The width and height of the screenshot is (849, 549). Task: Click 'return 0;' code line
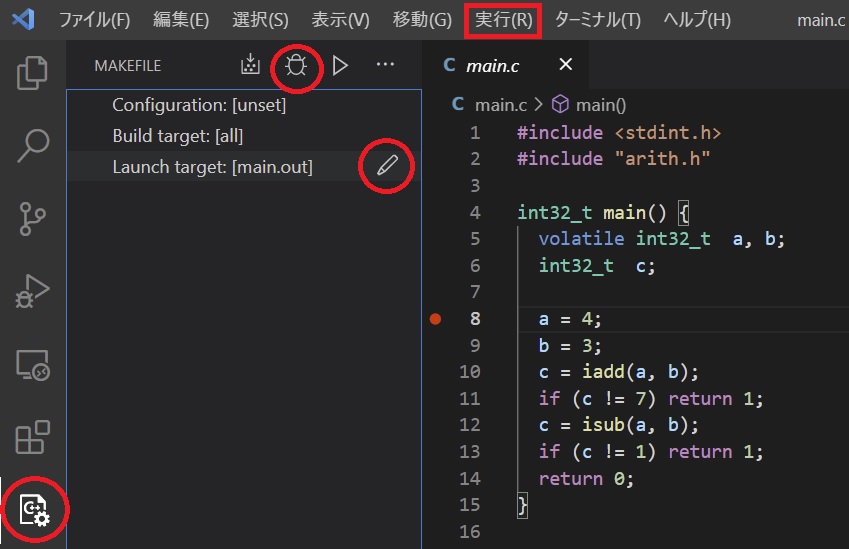[x=586, y=479]
